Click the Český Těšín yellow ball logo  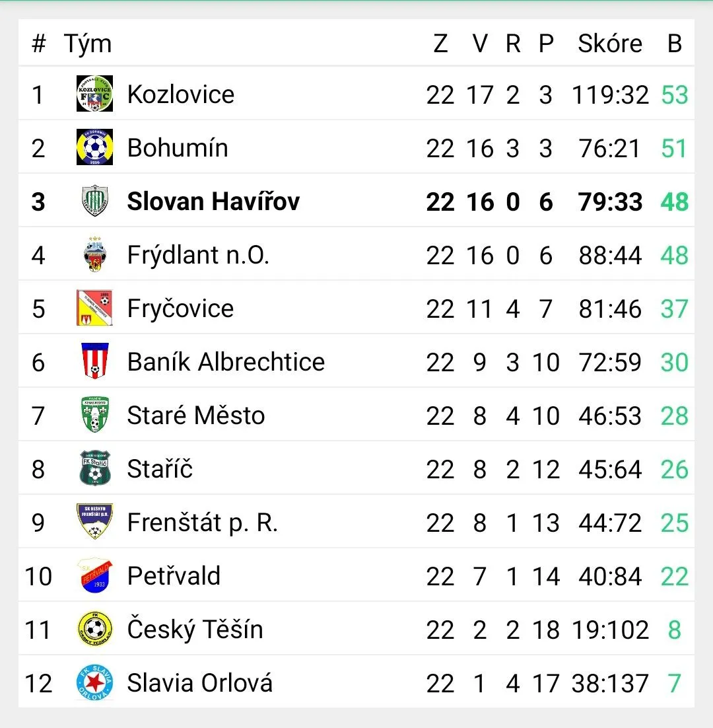pos(94,629)
